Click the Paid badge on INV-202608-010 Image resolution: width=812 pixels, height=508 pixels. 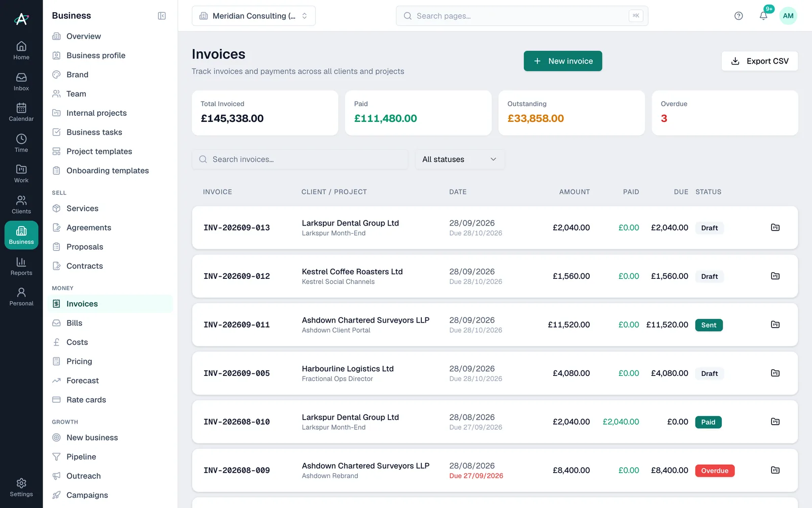[708, 422]
